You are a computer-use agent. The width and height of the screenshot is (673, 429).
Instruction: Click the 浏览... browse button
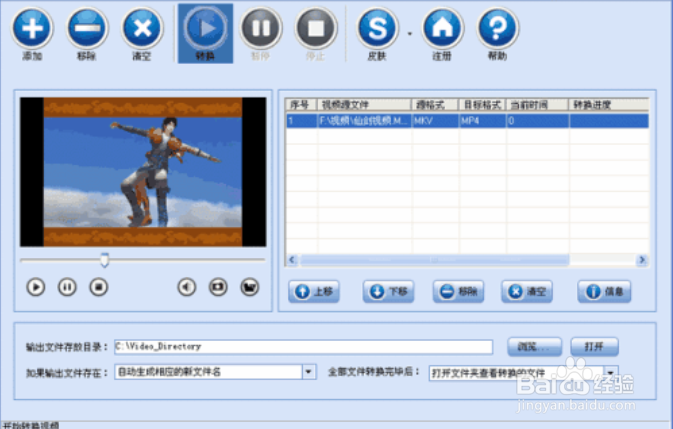click(x=534, y=347)
